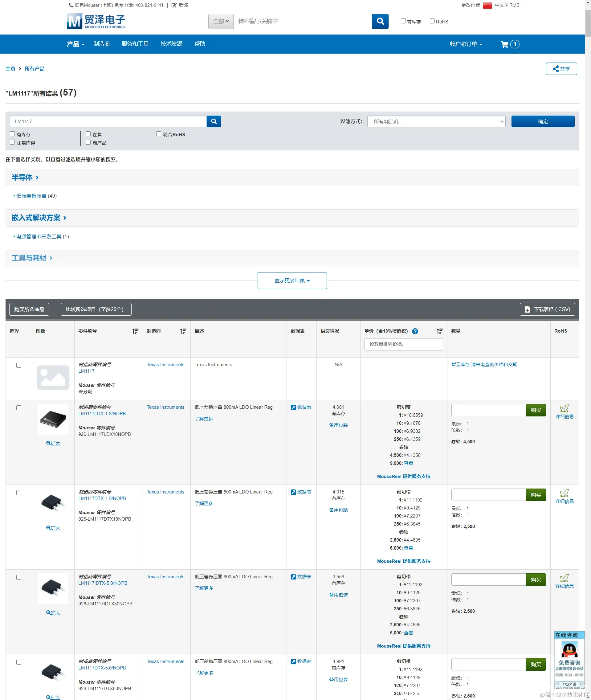Expand the 半导体 category
Image resolution: width=591 pixels, height=700 pixels.
pos(25,177)
